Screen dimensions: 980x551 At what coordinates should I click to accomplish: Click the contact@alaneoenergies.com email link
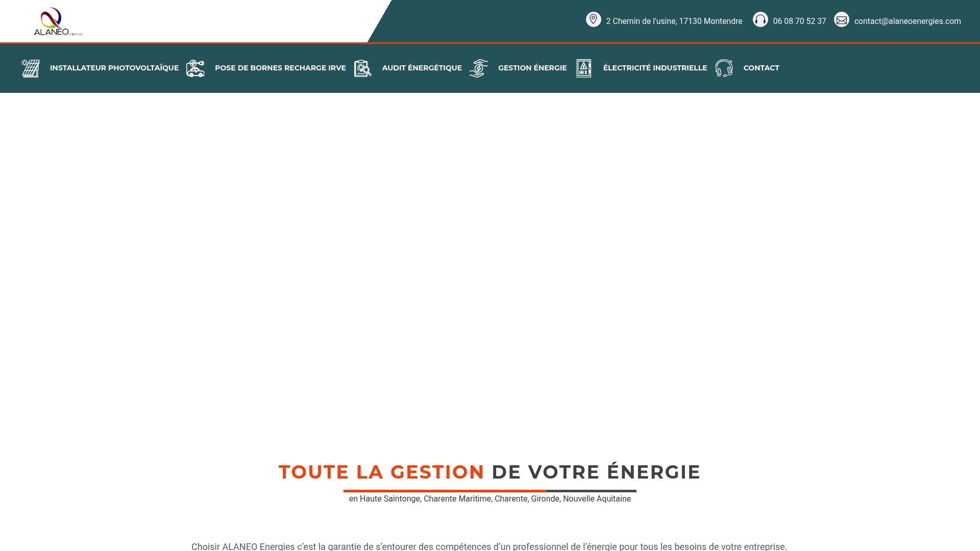[x=908, y=21]
